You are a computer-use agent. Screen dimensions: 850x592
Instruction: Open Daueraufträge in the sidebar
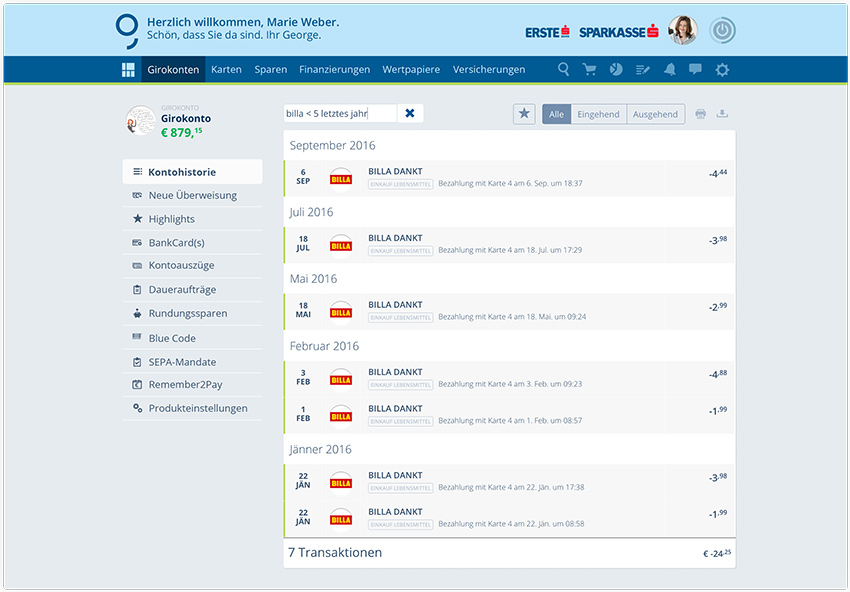182,289
